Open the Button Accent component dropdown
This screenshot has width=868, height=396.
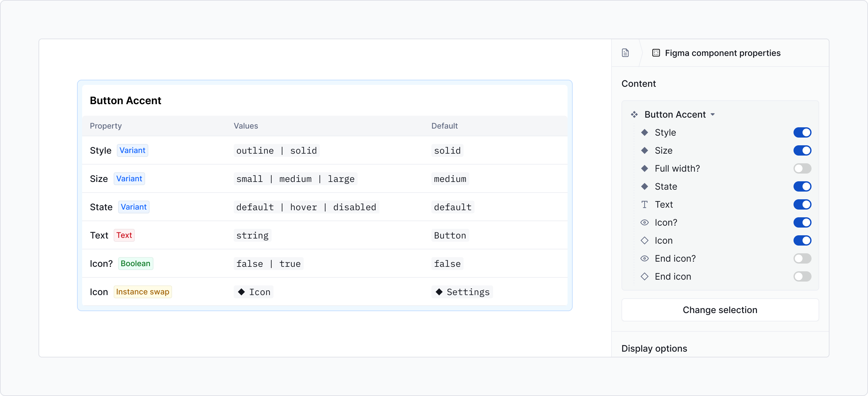(x=713, y=114)
